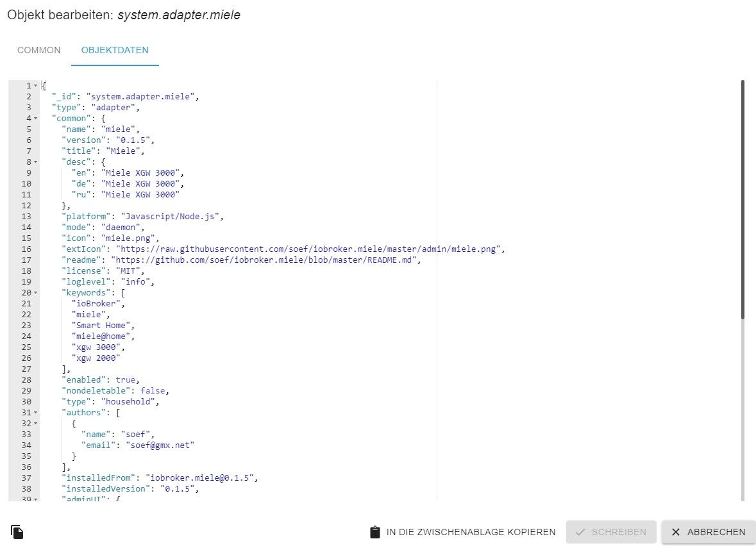The width and height of the screenshot is (756, 548).
Task: Collapse the "common" block fold arrow
Action: click(x=35, y=119)
